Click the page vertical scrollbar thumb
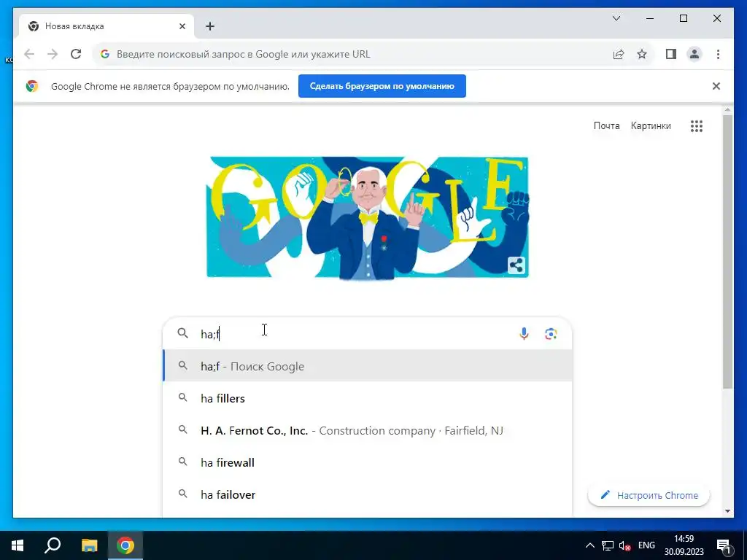Viewport: 747px width, 560px height. point(727,252)
